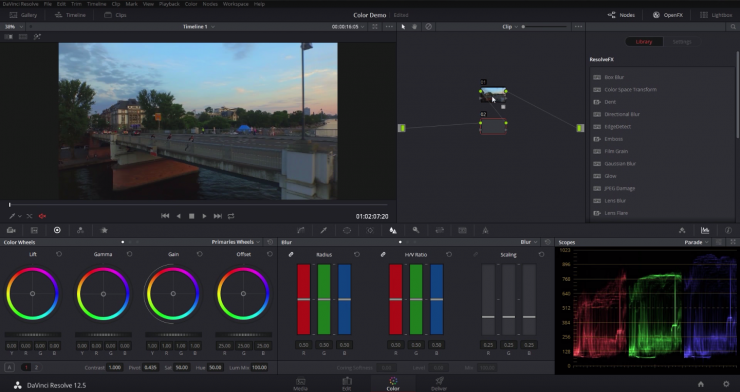Image resolution: width=740 pixels, height=392 pixels.
Task: Open the RGB Mixer palette
Action: click(80, 230)
